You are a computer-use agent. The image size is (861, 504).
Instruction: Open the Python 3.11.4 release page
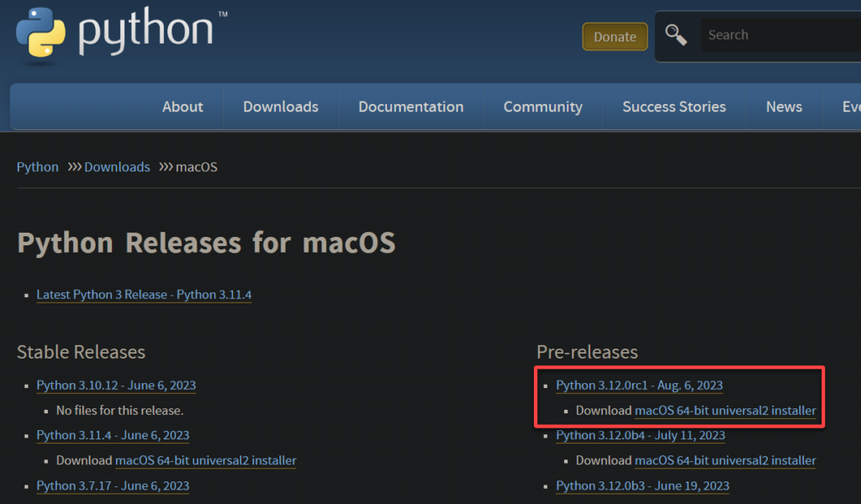click(x=112, y=435)
